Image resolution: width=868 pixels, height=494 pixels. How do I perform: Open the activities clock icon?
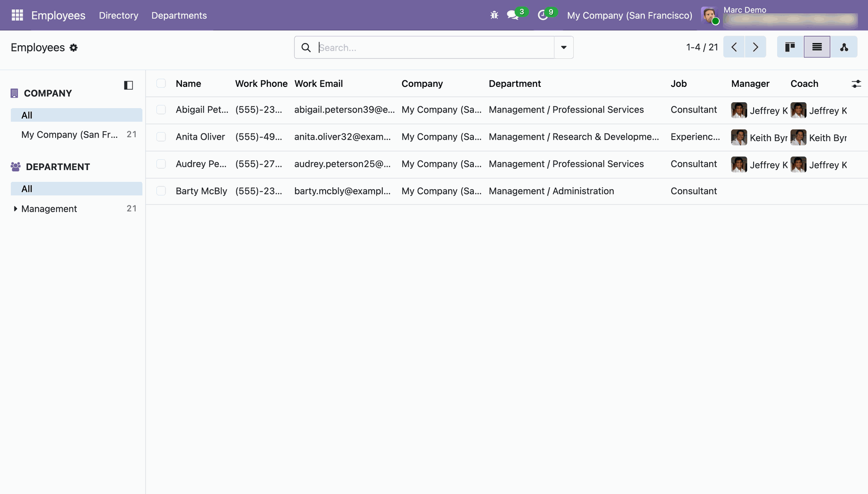(x=543, y=15)
